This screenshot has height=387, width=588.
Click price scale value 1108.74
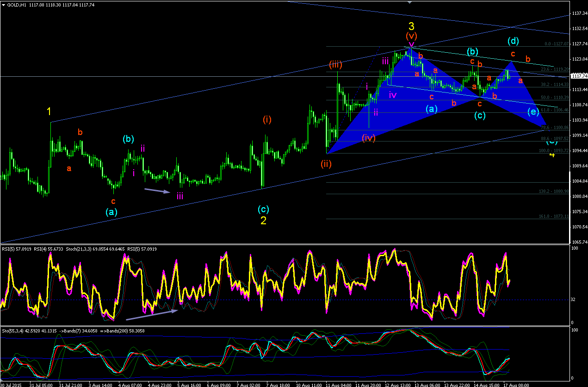click(579, 105)
